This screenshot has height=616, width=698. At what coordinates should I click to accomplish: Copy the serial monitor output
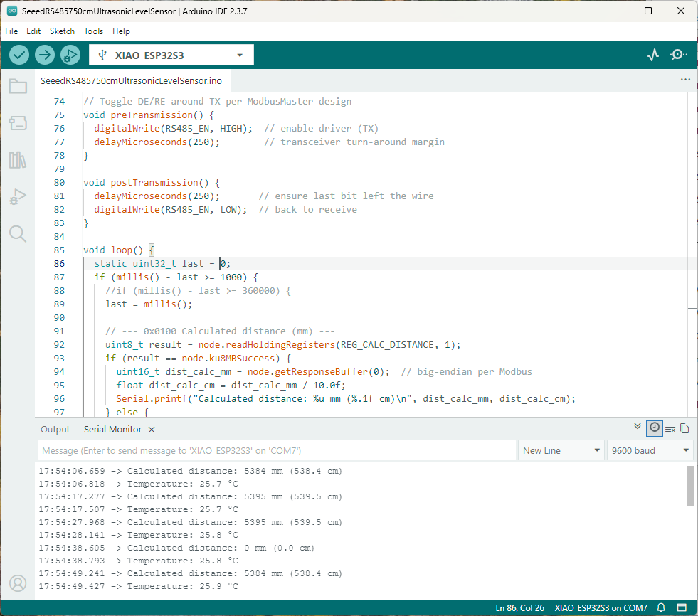[x=684, y=428]
